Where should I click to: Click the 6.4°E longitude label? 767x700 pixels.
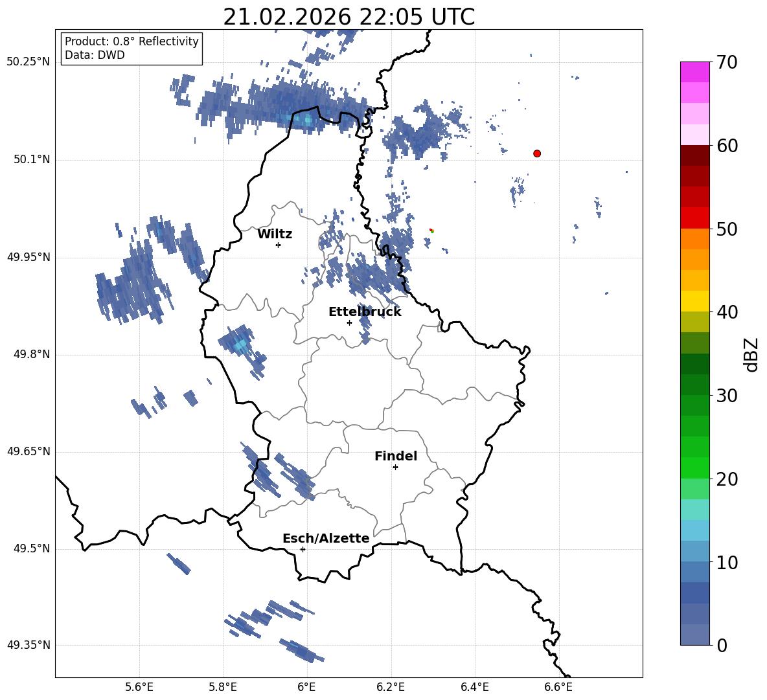pyautogui.click(x=474, y=687)
